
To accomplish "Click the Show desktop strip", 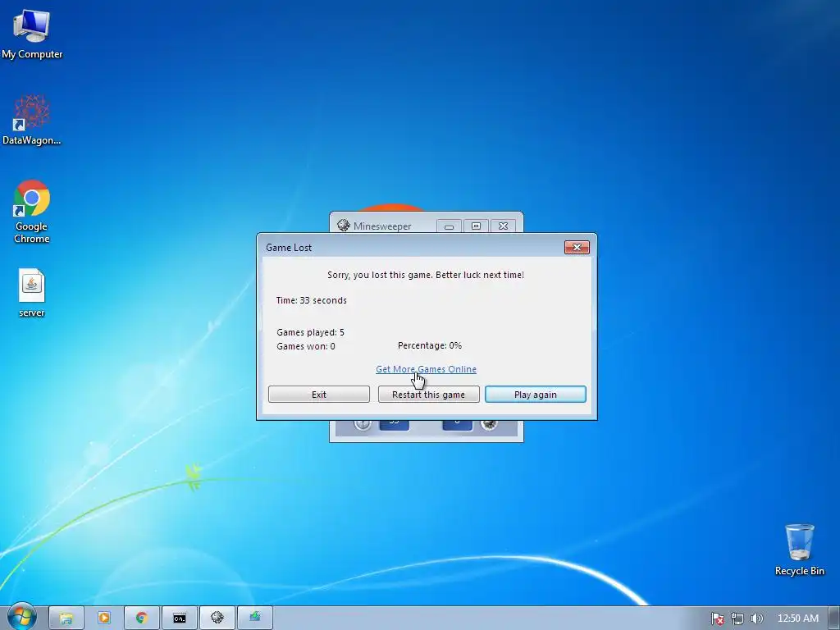I will coord(834,619).
